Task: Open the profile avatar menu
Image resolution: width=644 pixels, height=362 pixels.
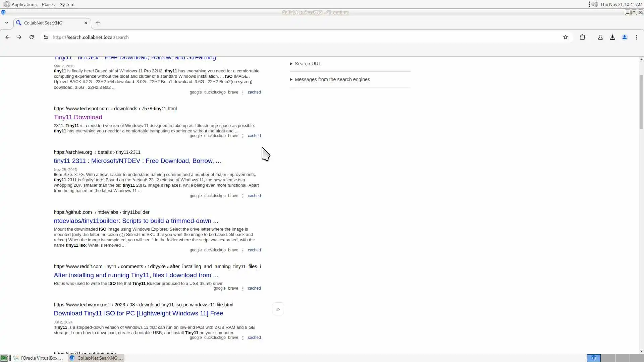Action: 625,37
